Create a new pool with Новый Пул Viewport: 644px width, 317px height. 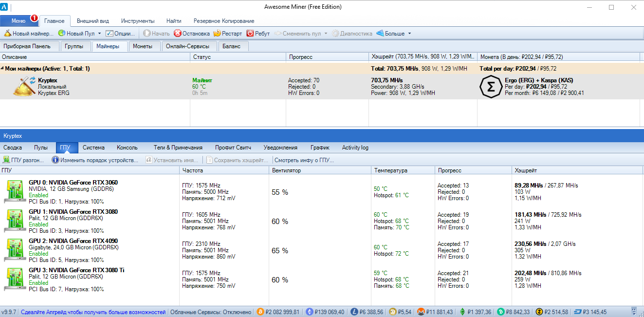coord(76,34)
